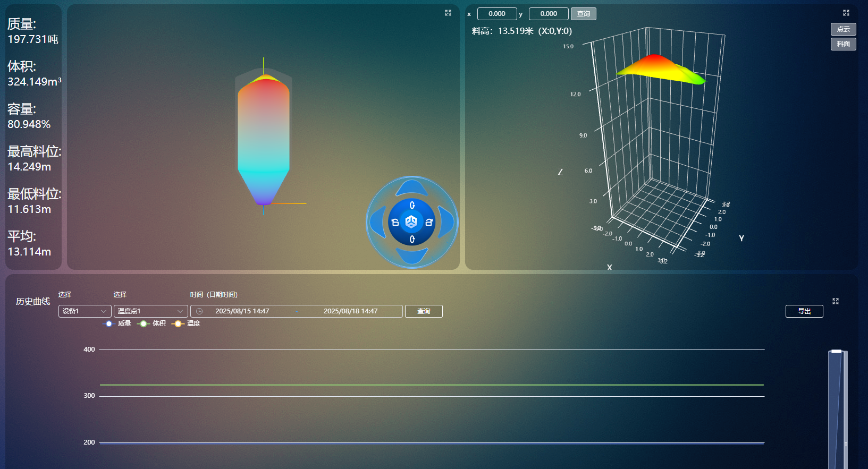868x469 pixels.
Task: Click 导出 to export history data
Action: (804, 311)
